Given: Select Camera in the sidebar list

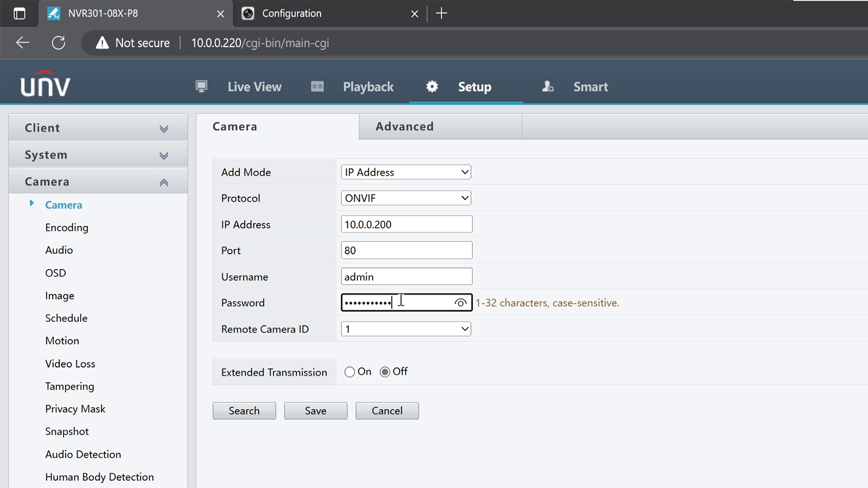Looking at the screenshot, I should tap(63, 205).
